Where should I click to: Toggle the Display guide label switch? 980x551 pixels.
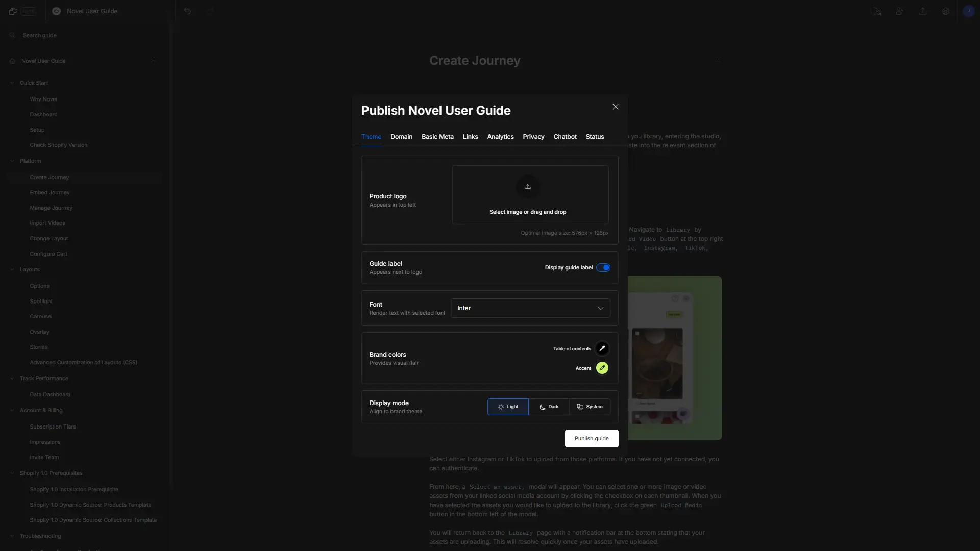(x=603, y=267)
